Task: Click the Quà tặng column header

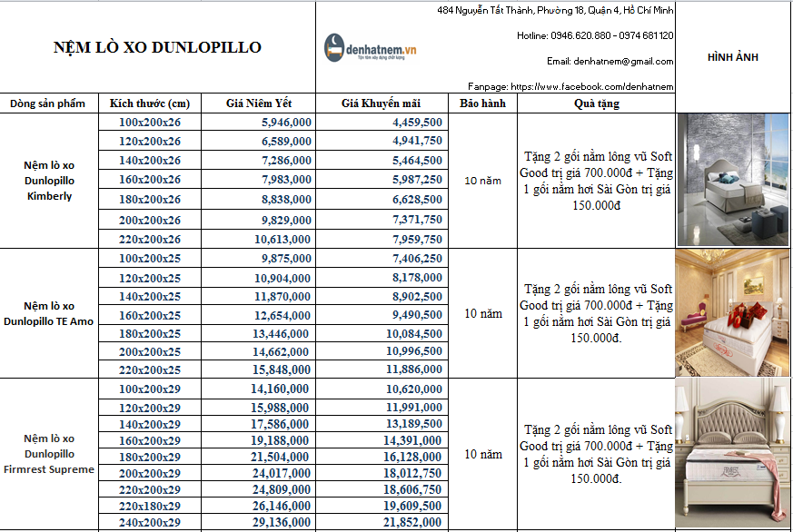Action: pyautogui.click(x=597, y=103)
